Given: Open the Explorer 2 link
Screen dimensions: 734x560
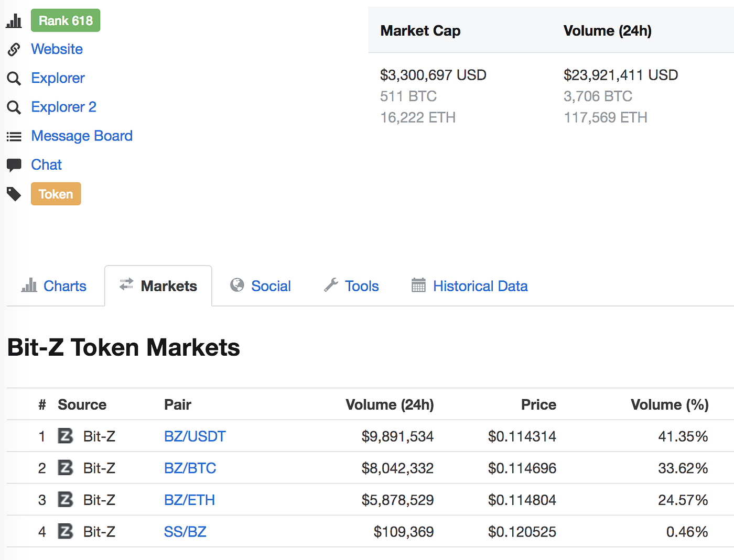Looking at the screenshot, I should click(64, 107).
